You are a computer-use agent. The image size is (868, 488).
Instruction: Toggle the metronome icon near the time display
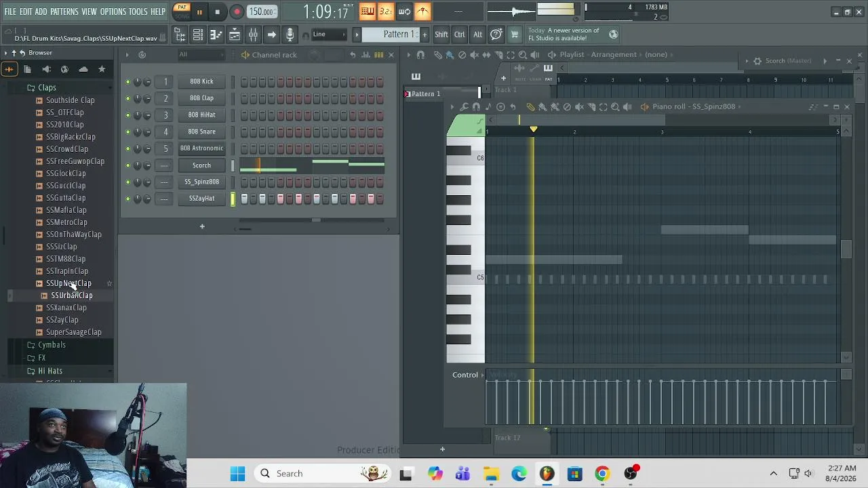coord(422,12)
